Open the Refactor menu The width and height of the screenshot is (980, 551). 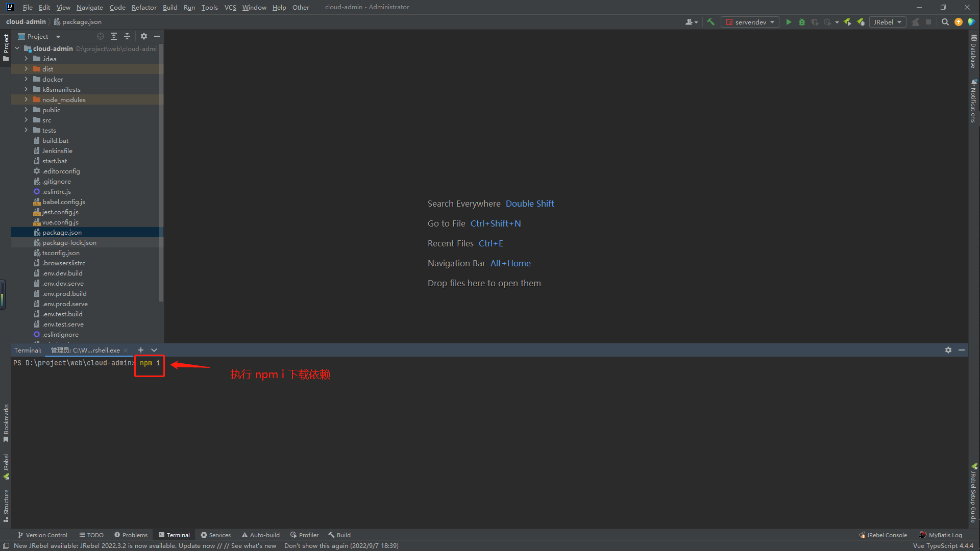click(143, 7)
